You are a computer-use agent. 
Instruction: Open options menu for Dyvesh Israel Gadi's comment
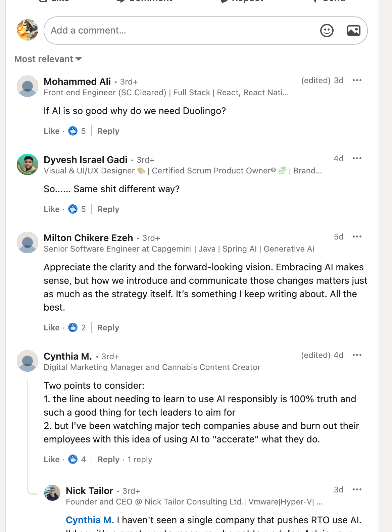pyautogui.click(x=357, y=159)
